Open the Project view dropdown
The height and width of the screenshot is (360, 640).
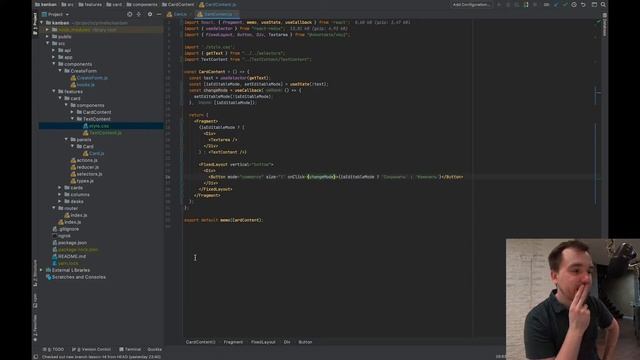[56, 14]
